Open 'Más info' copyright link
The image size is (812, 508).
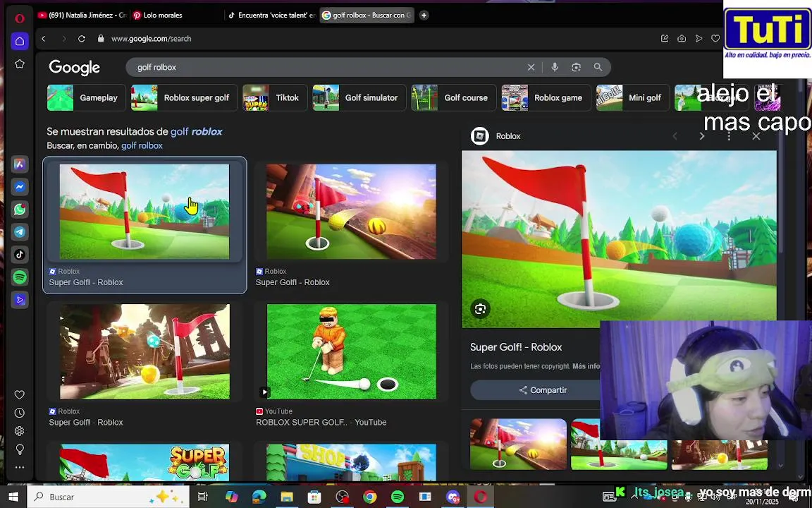pyautogui.click(x=586, y=366)
